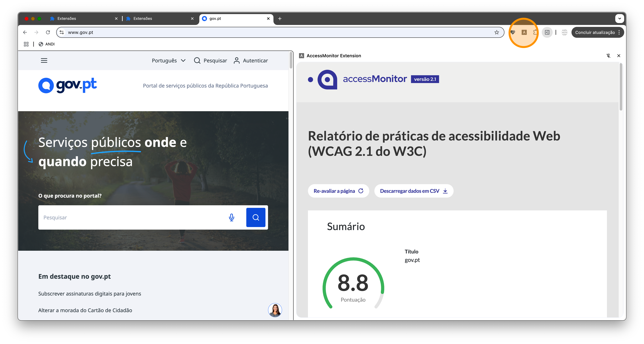Click the microphone icon in the portal search field
Viewport: 644px width, 344px height.
231,217
